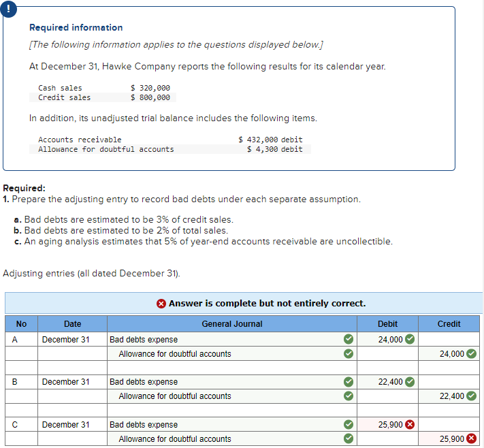Click green check beside entry C Bad debts expense
Viewport: 484px width, 448px height.
pos(349,425)
